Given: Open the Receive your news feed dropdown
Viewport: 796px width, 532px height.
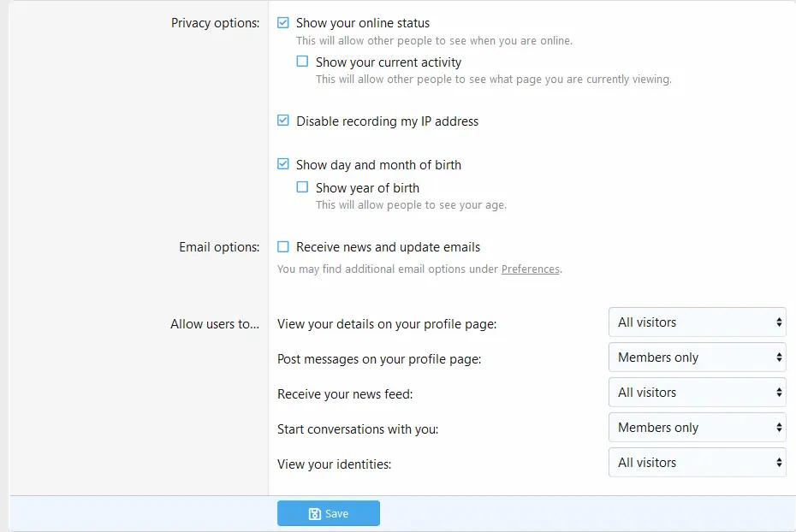Looking at the screenshot, I should [697, 393].
